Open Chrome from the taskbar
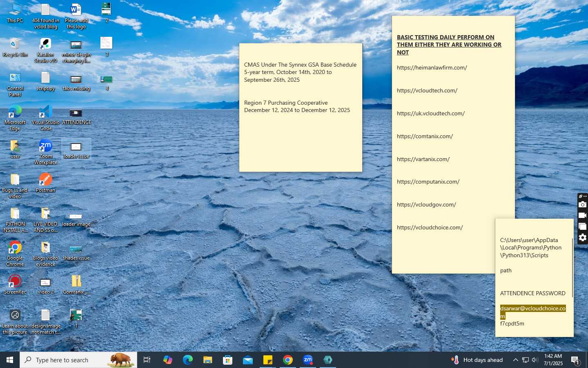 click(x=288, y=360)
